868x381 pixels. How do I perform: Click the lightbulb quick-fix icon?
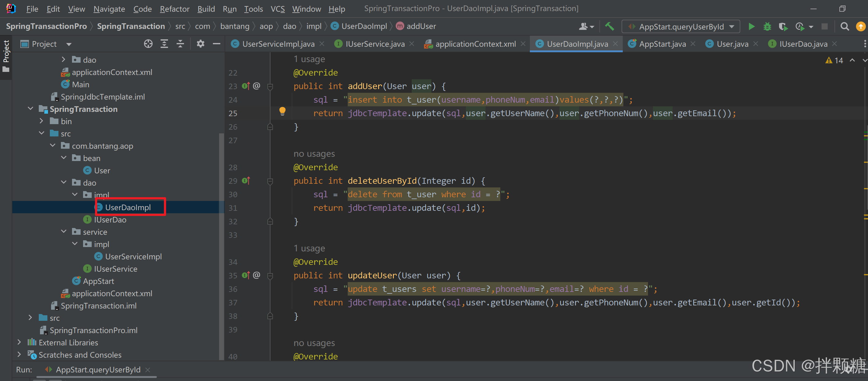pyautogui.click(x=282, y=111)
